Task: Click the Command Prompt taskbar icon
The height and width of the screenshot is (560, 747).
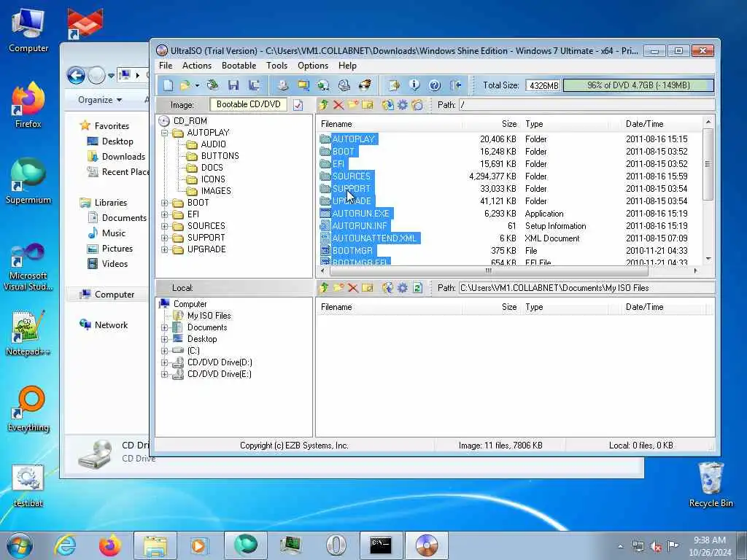Action: tap(381, 545)
